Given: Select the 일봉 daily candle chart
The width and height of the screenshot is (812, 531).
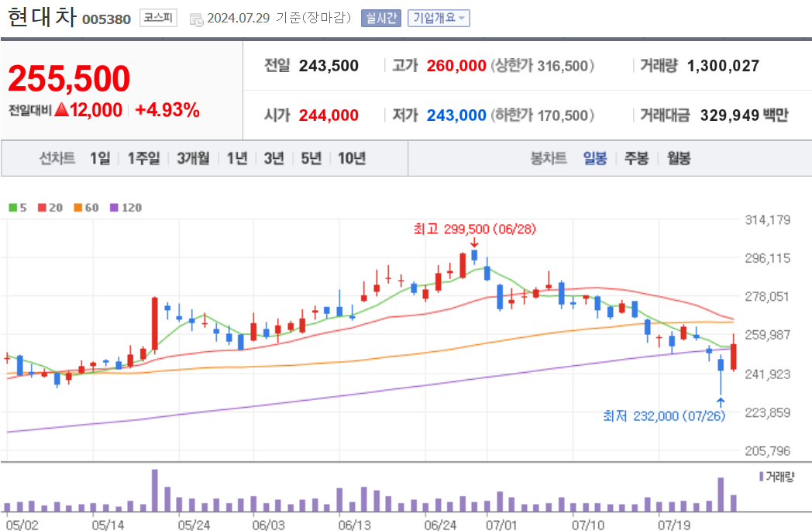Looking at the screenshot, I should point(595,158).
